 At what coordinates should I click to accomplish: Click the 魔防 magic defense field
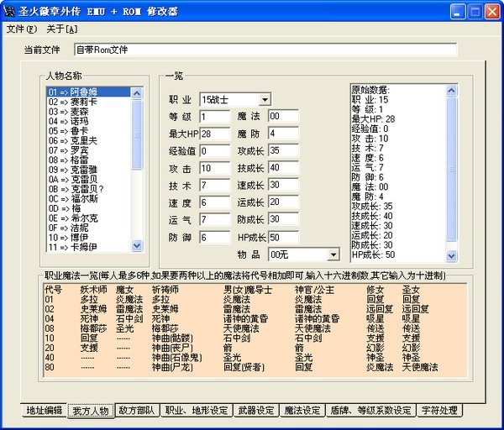point(284,134)
